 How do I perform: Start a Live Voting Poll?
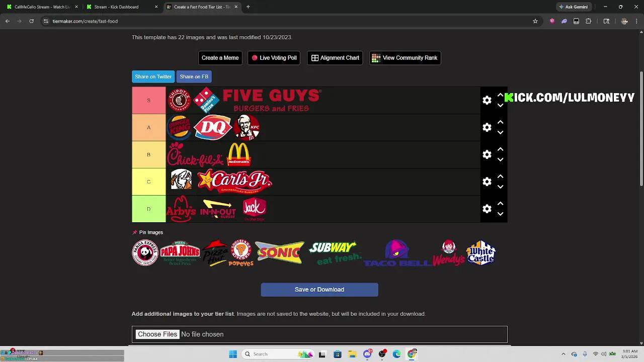click(274, 58)
